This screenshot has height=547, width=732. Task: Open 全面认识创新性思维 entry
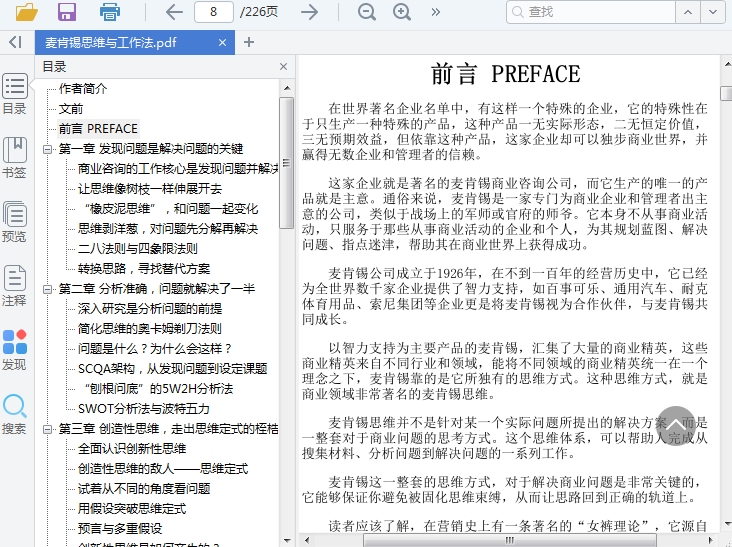[x=132, y=449]
